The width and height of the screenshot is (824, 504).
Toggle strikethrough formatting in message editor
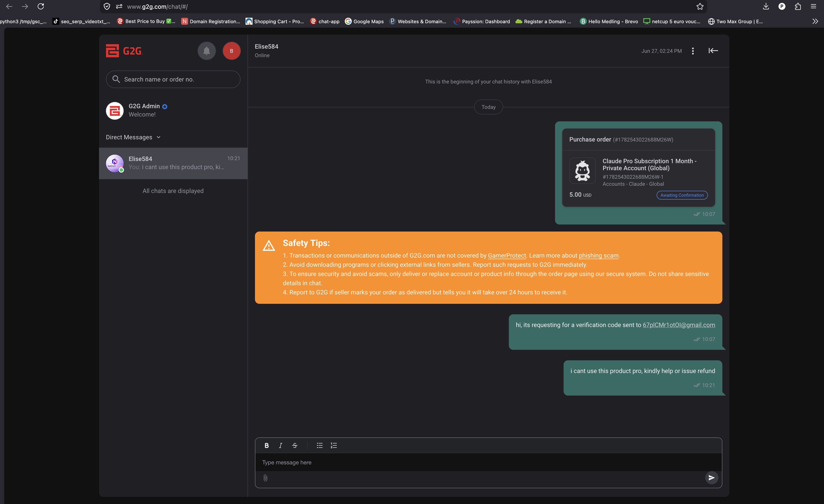tap(295, 446)
